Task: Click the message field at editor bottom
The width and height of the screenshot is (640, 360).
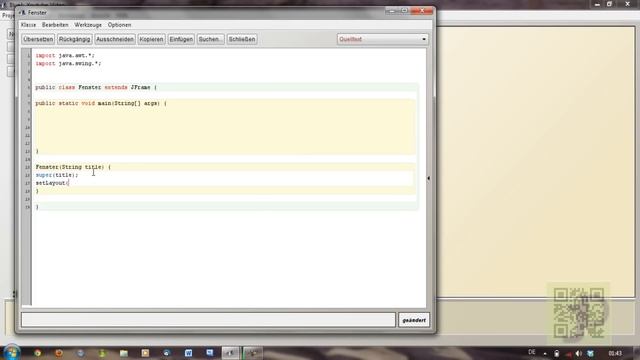Action: pyautogui.click(x=208, y=320)
